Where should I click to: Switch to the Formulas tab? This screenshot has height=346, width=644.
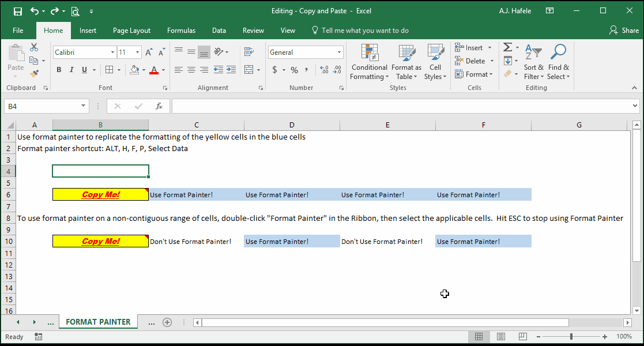pyautogui.click(x=181, y=31)
